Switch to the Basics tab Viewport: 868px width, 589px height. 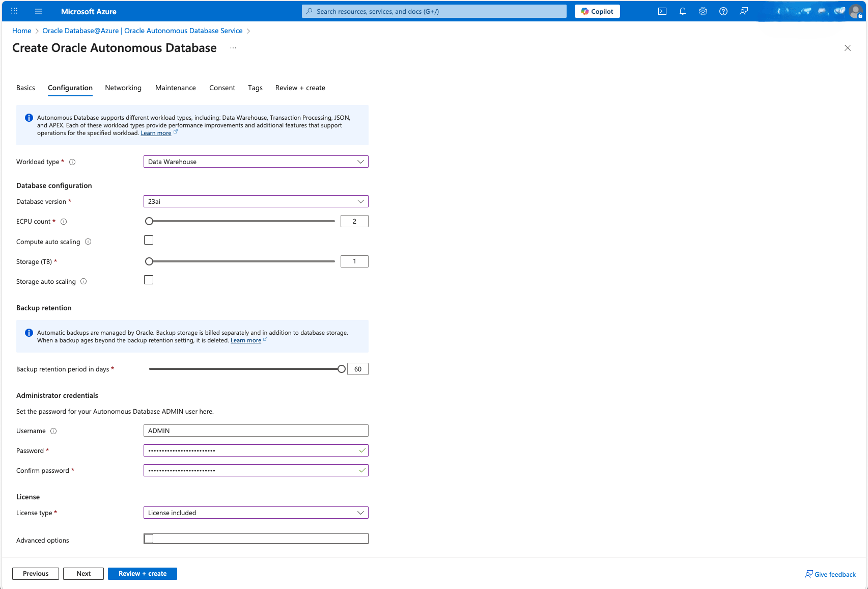click(x=25, y=88)
